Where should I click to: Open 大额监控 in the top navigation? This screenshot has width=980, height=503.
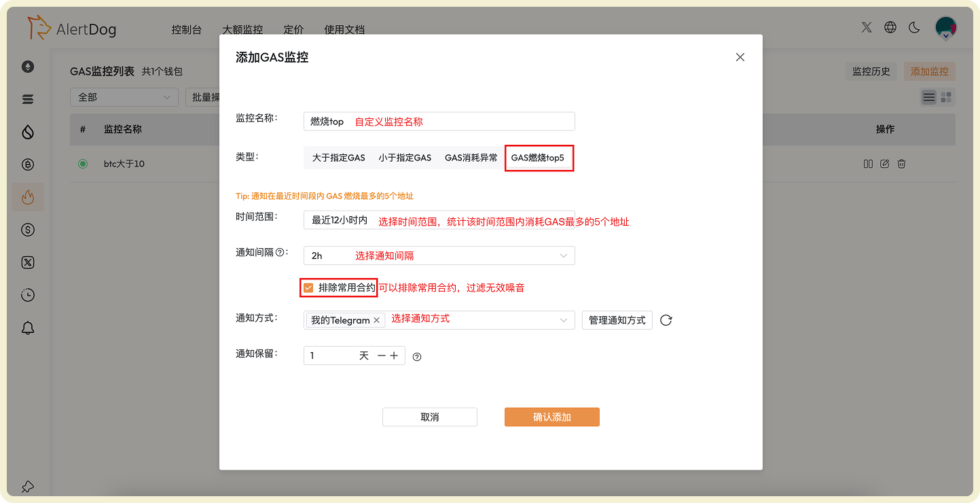pos(242,30)
